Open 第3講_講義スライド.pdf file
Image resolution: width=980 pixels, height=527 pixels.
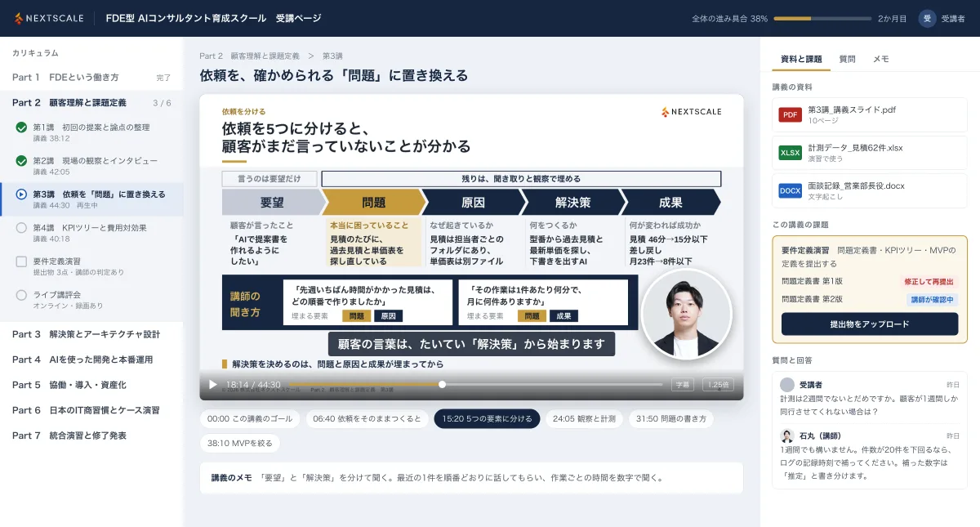tap(870, 114)
